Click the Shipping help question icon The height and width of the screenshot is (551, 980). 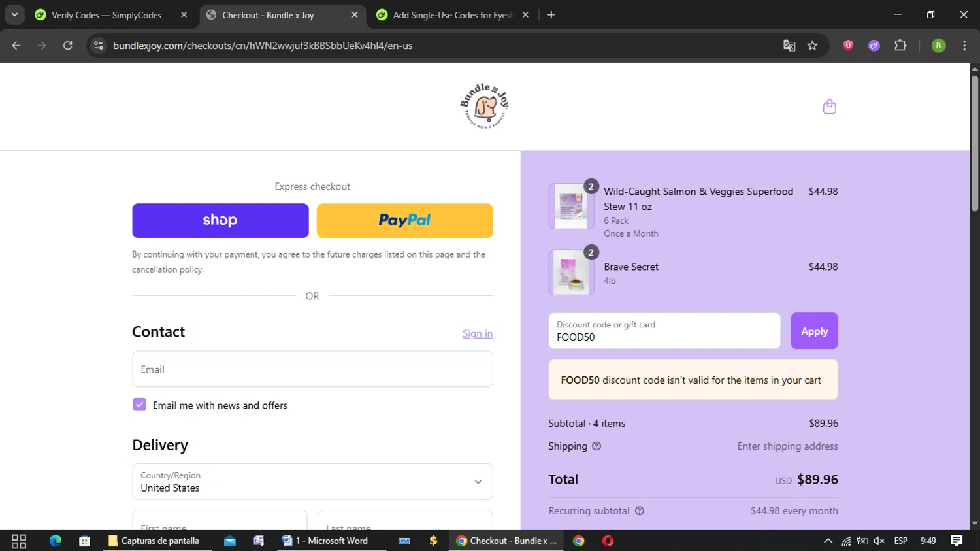[x=596, y=446]
